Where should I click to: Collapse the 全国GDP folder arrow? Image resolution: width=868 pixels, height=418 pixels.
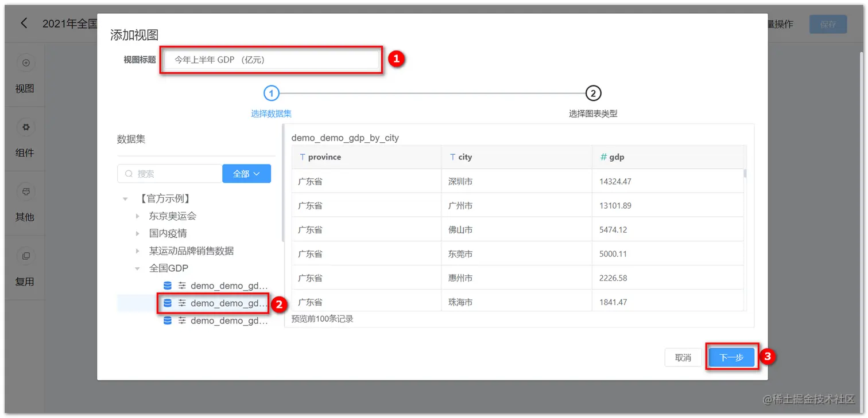tap(138, 268)
